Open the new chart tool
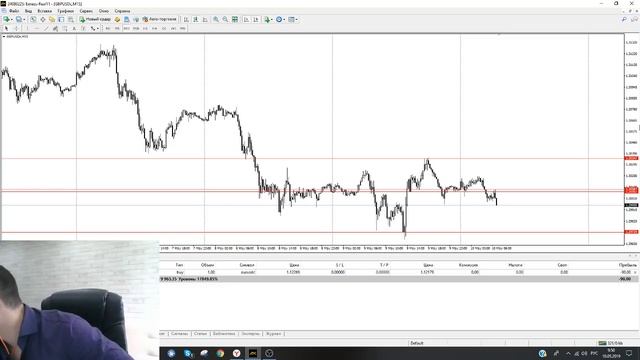 click(x=7, y=19)
